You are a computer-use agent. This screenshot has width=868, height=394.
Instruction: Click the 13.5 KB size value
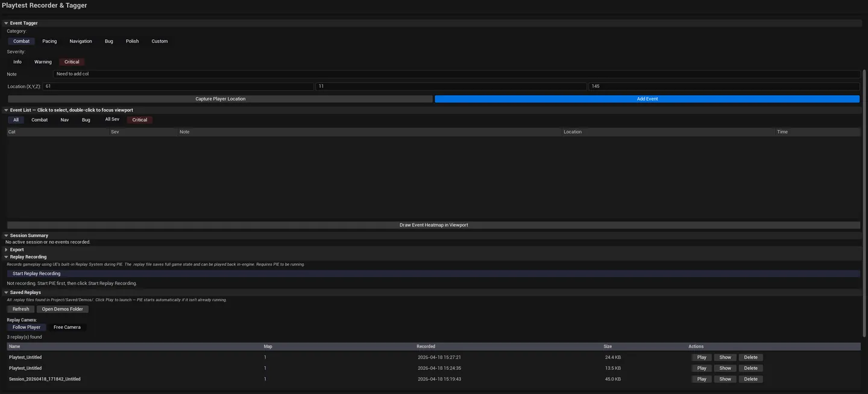612,368
